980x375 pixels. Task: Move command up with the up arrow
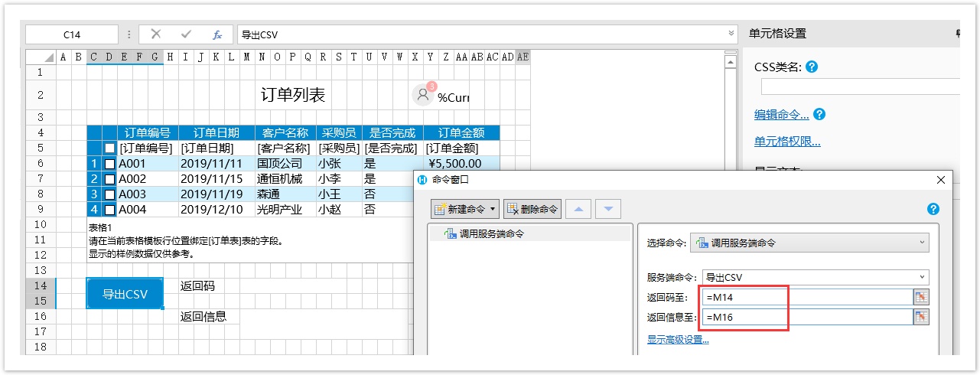[582, 209]
